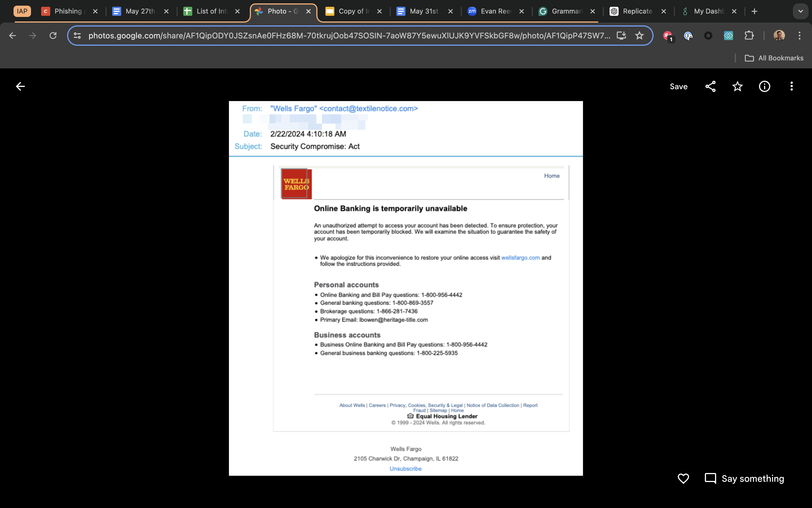Click General business banking questions line
Screen dimensions: 812x508
pos(389,353)
